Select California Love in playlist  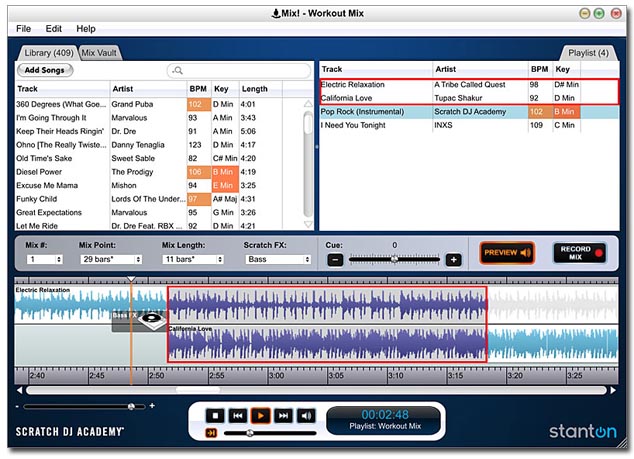[469, 98]
